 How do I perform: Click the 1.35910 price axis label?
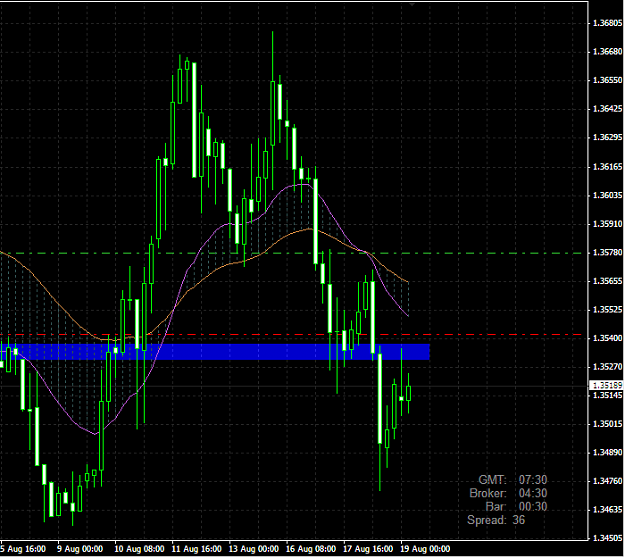[607, 224]
